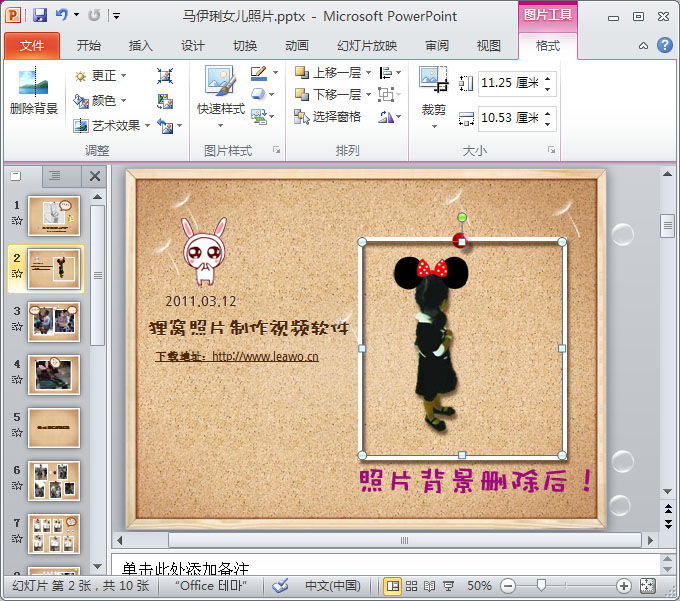Select slide 7 thumbnail
Viewport: 680px width, 601px height.
click(54, 534)
